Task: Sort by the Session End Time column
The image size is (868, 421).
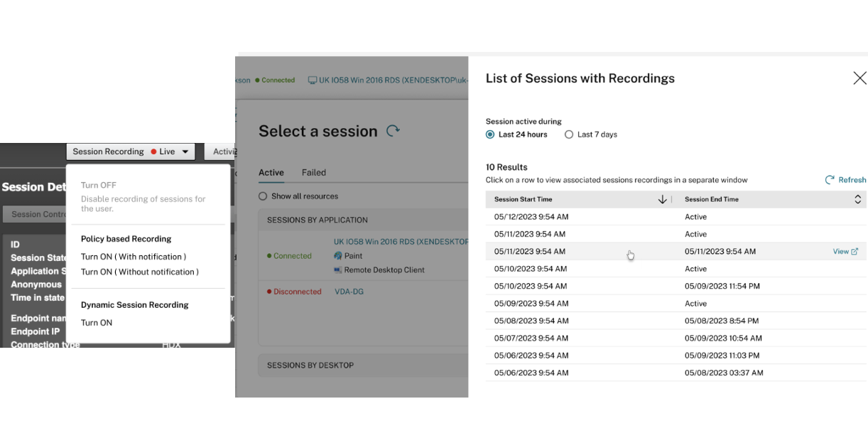Action: pyautogui.click(x=857, y=200)
